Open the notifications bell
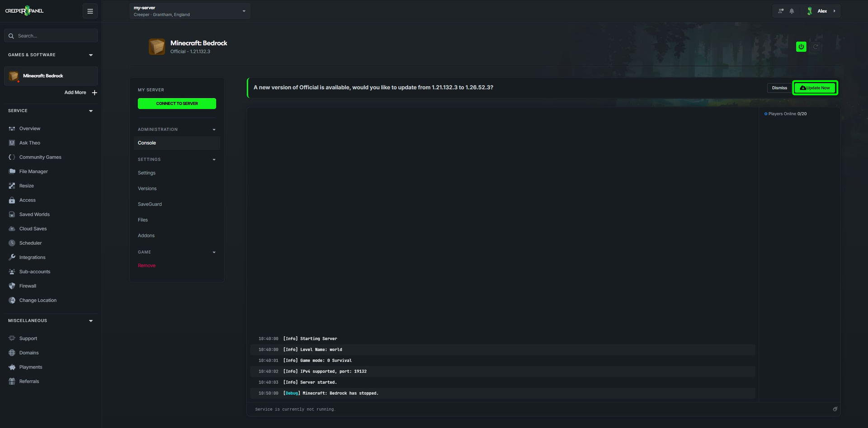Screen dimensions: 868x428 [x=792, y=11]
